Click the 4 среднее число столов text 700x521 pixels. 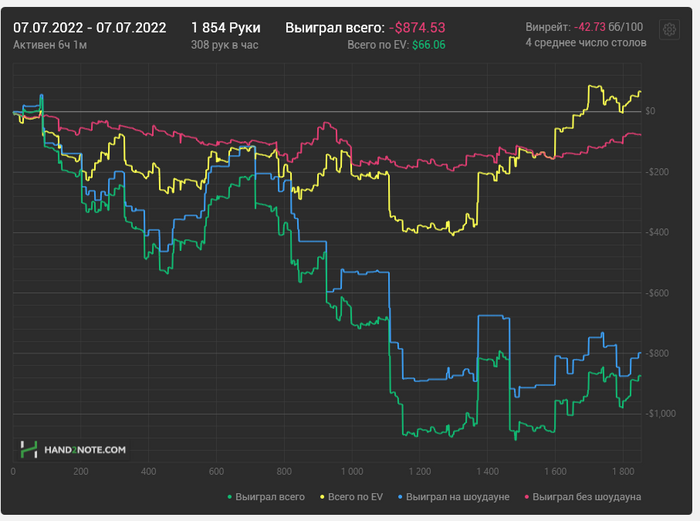pyautogui.click(x=586, y=43)
